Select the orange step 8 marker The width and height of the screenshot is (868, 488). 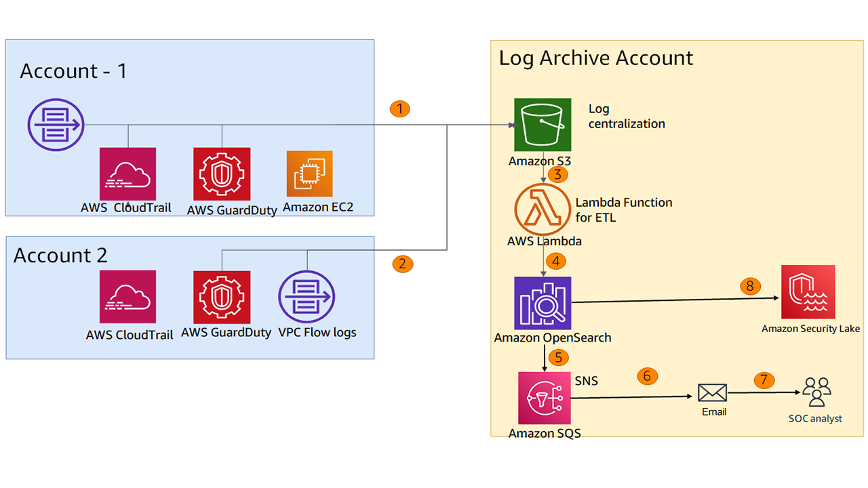[x=750, y=287]
